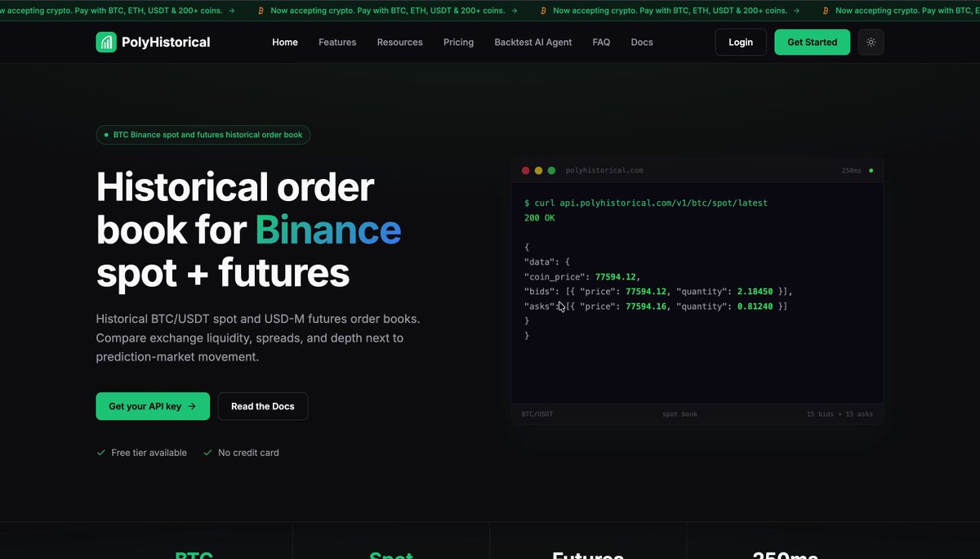
Task: Click the BTC Binance spot and futures badge
Action: (203, 135)
